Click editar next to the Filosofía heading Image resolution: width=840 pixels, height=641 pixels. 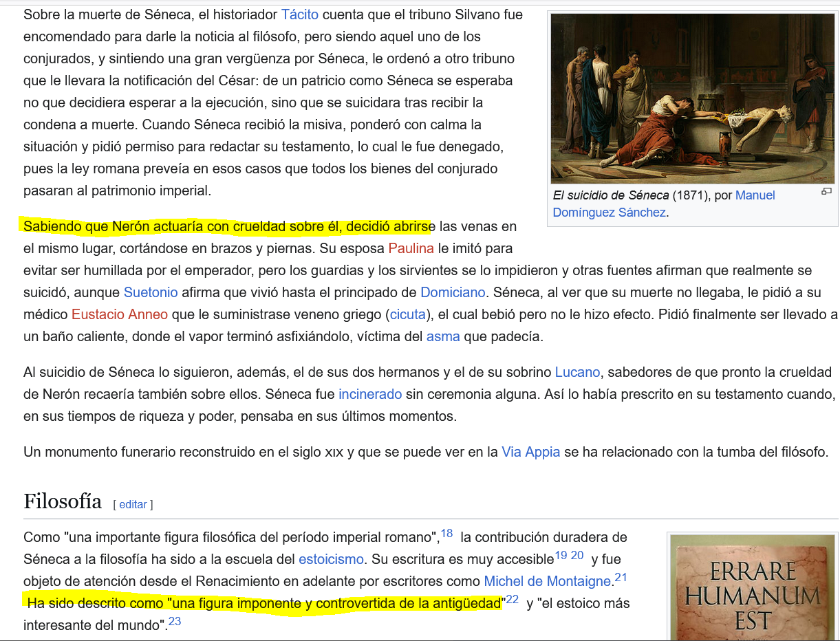(x=133, y=504)
